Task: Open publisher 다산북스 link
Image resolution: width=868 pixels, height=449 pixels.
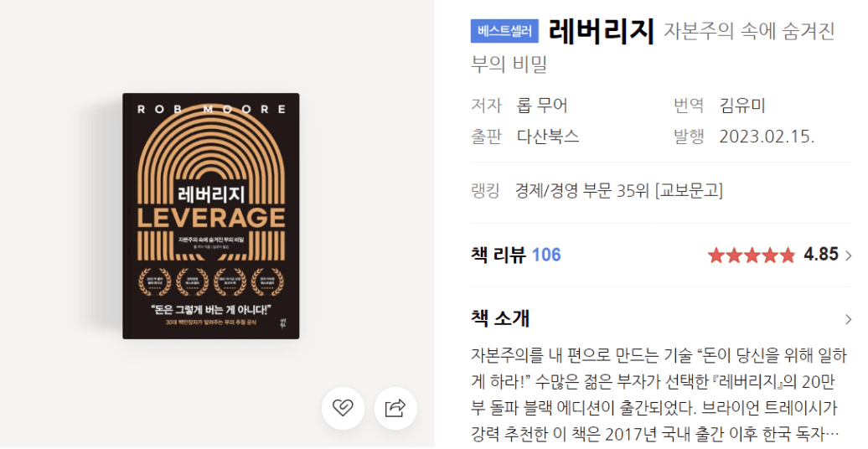Action: coord(548,137)
